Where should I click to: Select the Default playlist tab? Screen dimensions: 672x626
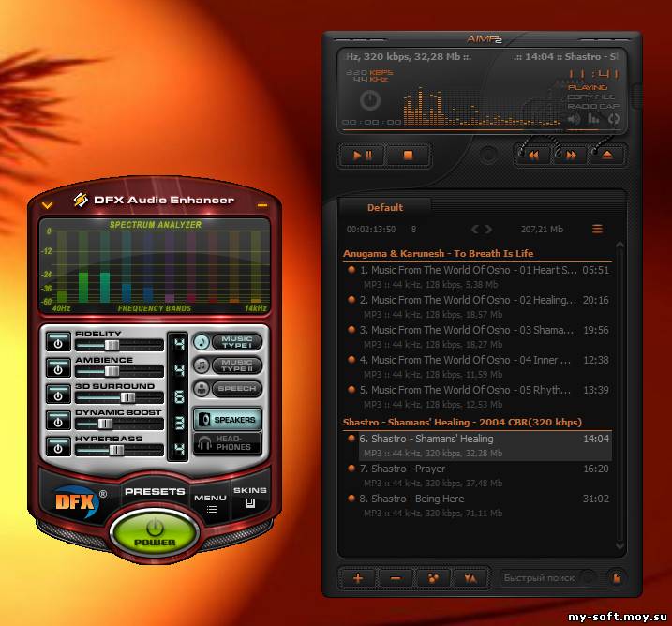[x=385, y=207]
